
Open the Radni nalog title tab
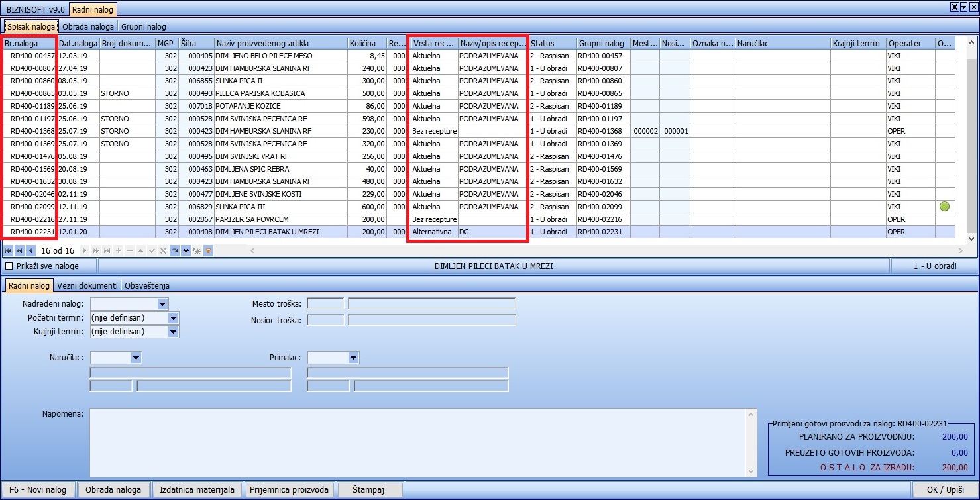click(x=93, y=9)
